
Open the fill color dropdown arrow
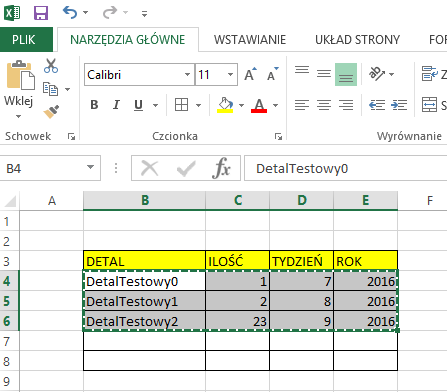[x=241, y=105]
